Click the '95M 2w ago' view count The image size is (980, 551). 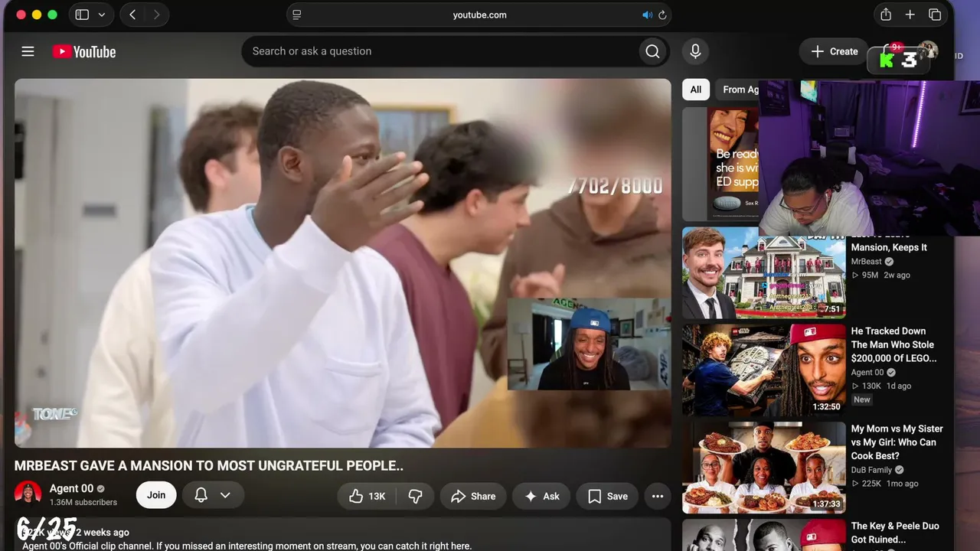pyautogui.click(x=880, y=275)
